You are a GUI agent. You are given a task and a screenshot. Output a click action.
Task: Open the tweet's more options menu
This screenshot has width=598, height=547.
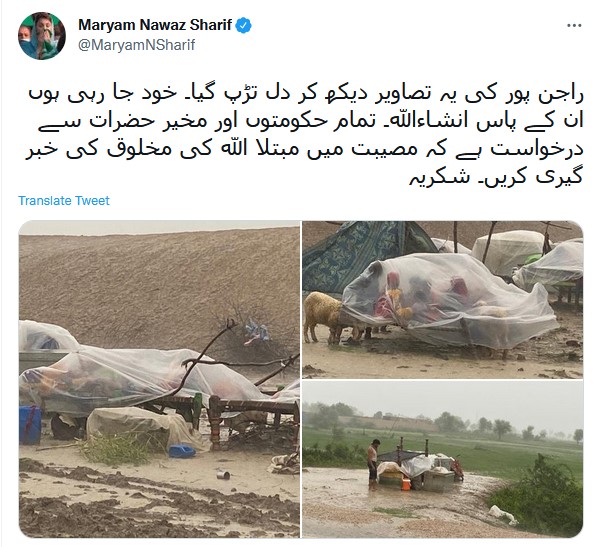click(574, 26)
